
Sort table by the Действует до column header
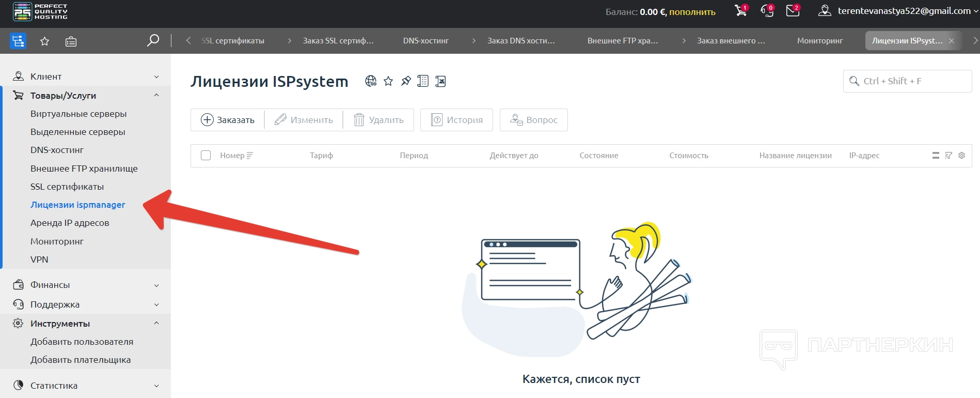(x=514, y=156)
